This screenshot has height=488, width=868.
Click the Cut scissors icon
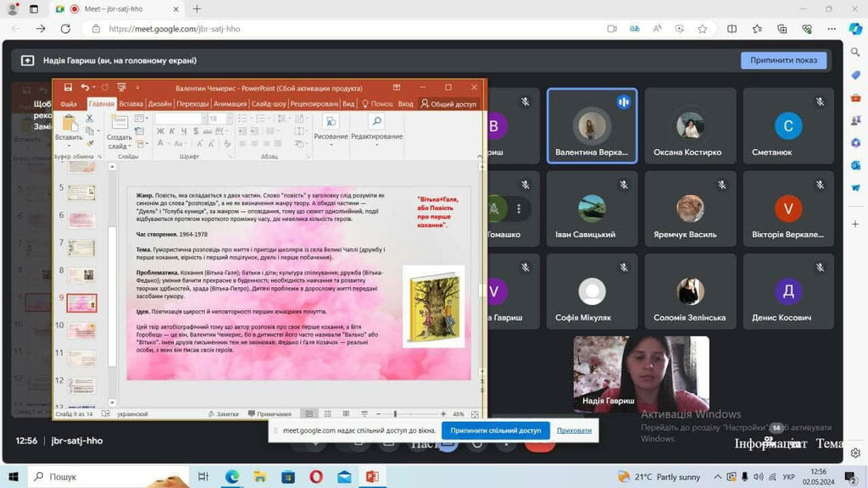pyautogui.click(x=90, y=119)
